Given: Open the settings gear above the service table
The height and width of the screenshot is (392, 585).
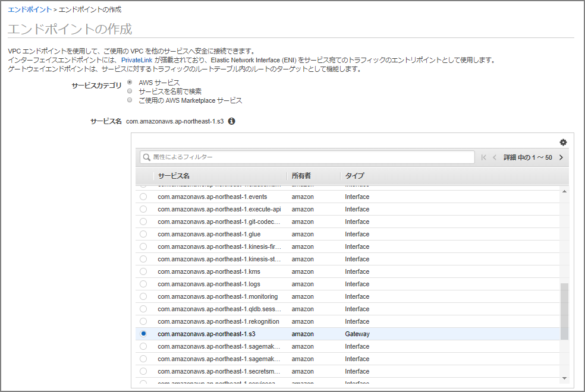Looking at the screenshot, I should pos(563,142).
